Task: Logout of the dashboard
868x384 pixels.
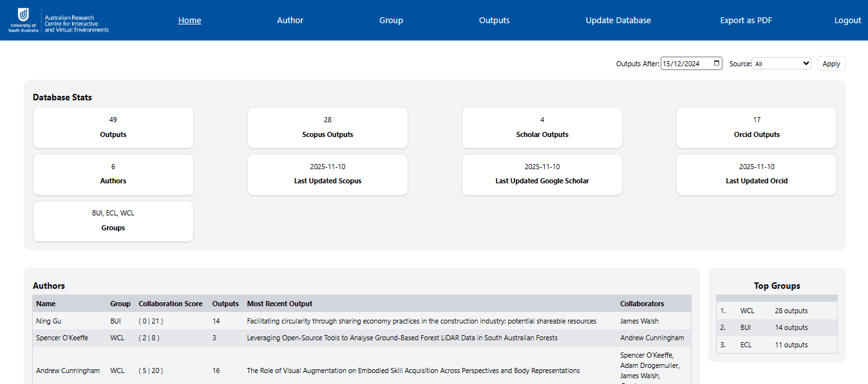Action: (847, 20)
